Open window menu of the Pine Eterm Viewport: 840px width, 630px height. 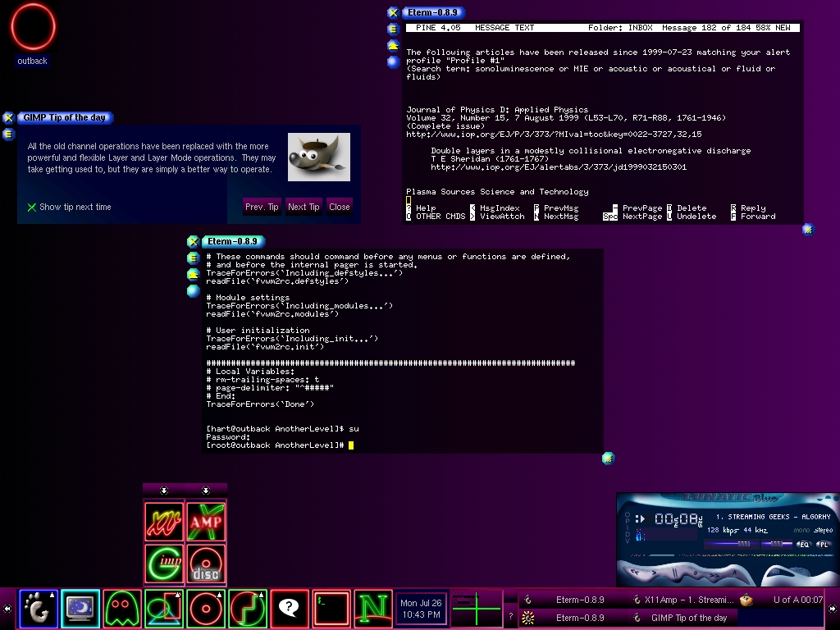(x=393, y=29)
